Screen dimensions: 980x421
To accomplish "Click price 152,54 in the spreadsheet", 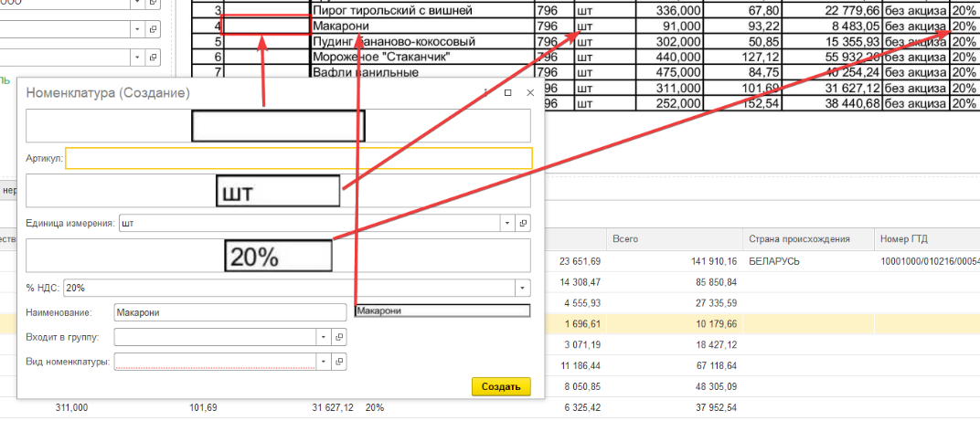I will coord(760,103).
